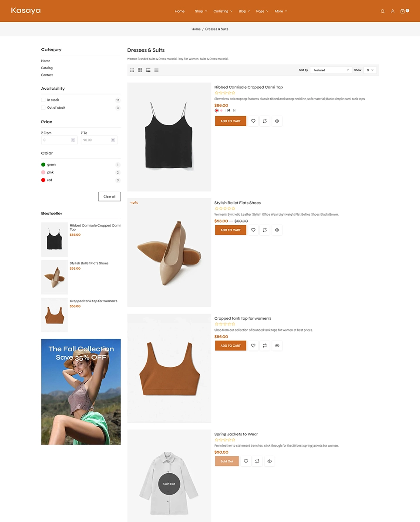Screen dimensions: 420x522
Task: Check the Out of stock filter
Action: pos(44,107)
